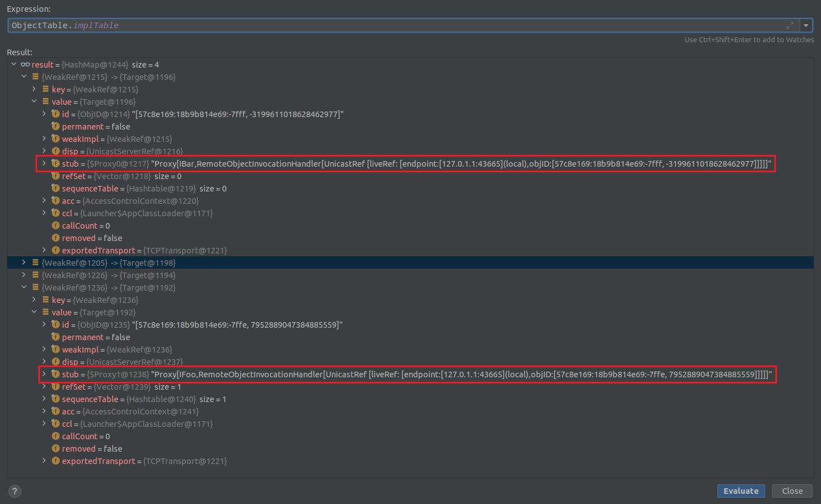821x504 pixels.
Task: Expand ccl = Launcher$AppClassLoader@1171 under Target@1196
Action: coord(44,213)
